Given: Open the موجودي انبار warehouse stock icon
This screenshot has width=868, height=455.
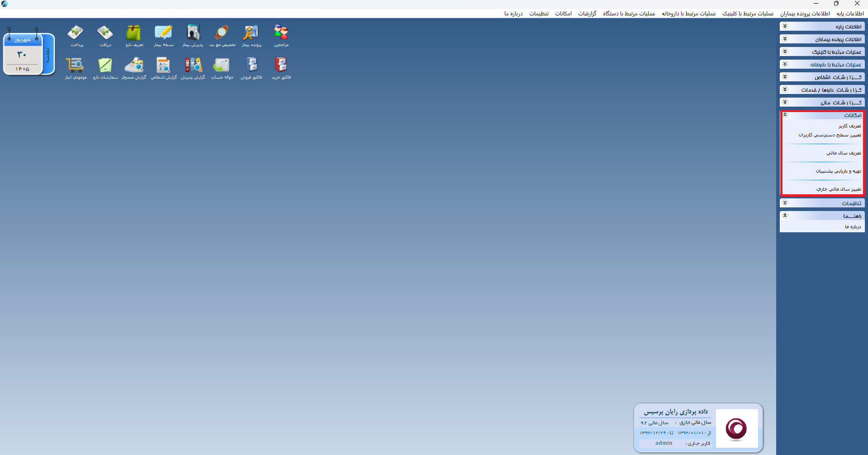Looking at the screenshot, I should [76, 68].
